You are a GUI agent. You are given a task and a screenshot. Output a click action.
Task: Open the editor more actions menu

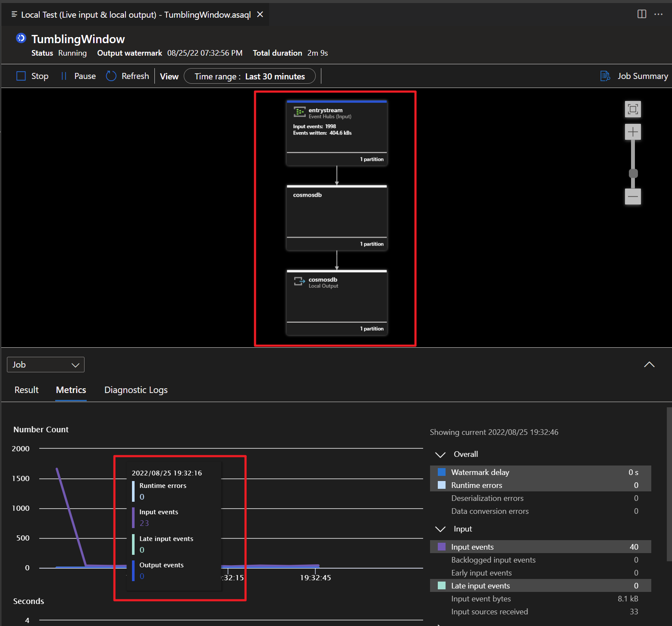658,14
